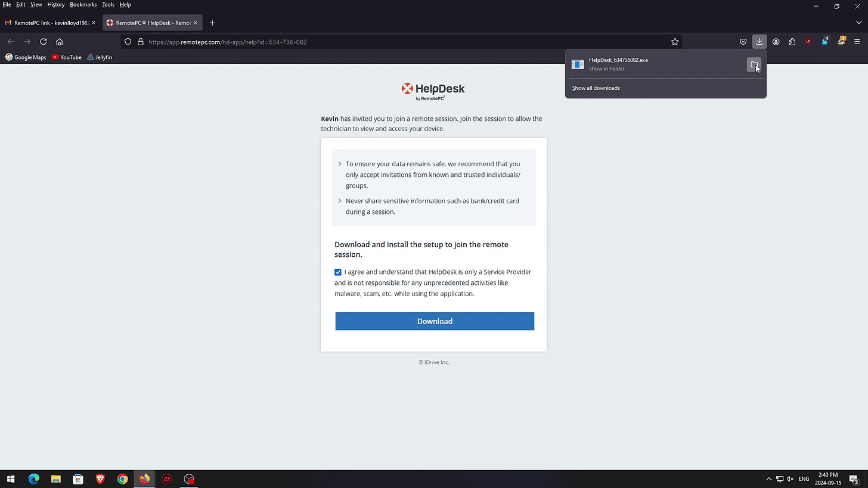Click the muted volume tray icon
Viewport: 868px width, 488px height.
click(x=790, y=479)
